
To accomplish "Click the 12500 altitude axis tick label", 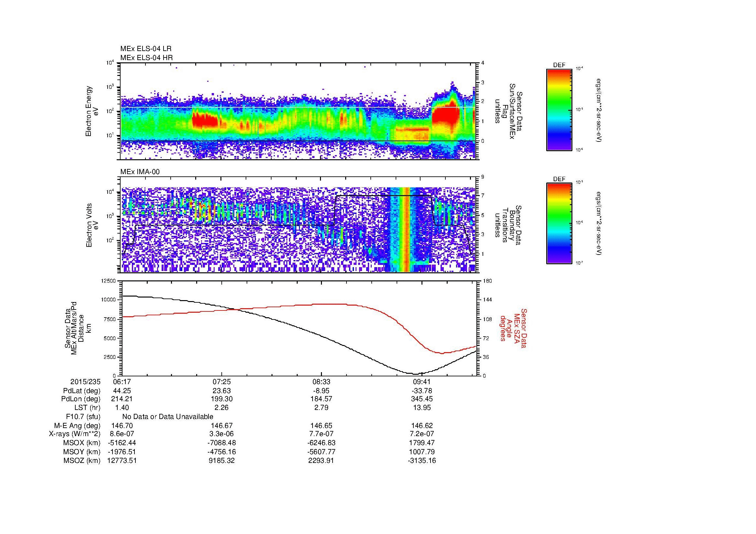I will (x=109, y=281).
